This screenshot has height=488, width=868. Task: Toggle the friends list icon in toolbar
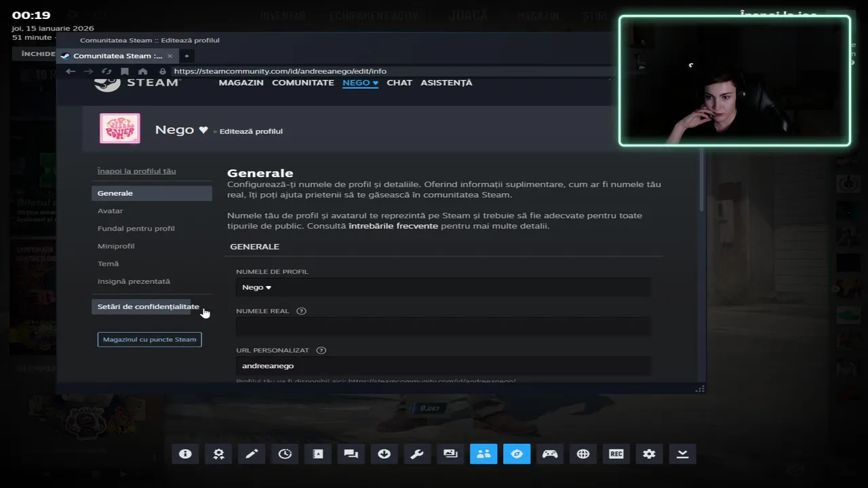click(484, 454)
